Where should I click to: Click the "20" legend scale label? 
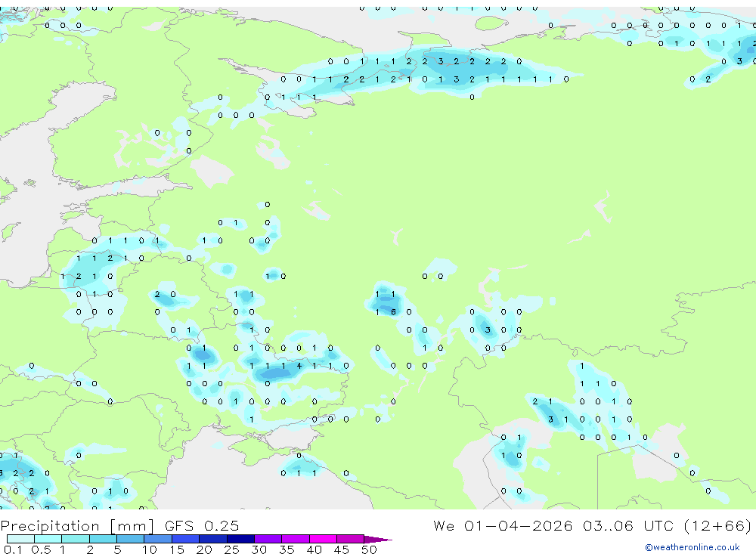[204, 549]
